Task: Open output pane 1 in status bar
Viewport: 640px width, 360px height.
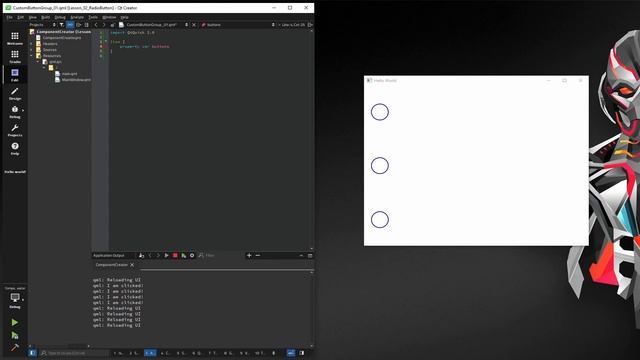Action: tap(119, 353)
